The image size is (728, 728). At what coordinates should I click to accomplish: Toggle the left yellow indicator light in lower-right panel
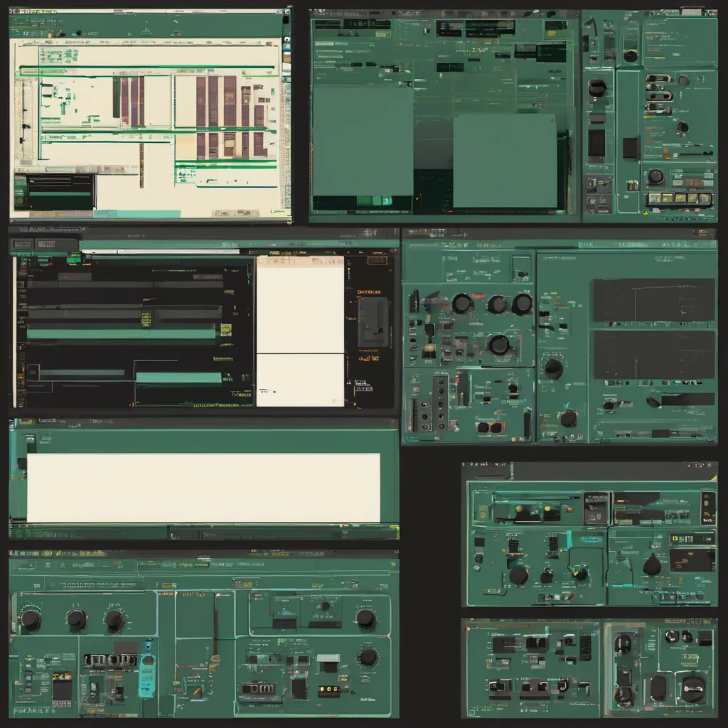point(519,508)
